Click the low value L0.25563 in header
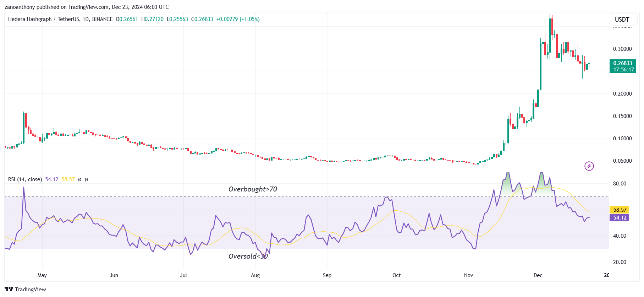Viewport: 644px width, 297px height. pyautogui.click(x=177, y=19)
